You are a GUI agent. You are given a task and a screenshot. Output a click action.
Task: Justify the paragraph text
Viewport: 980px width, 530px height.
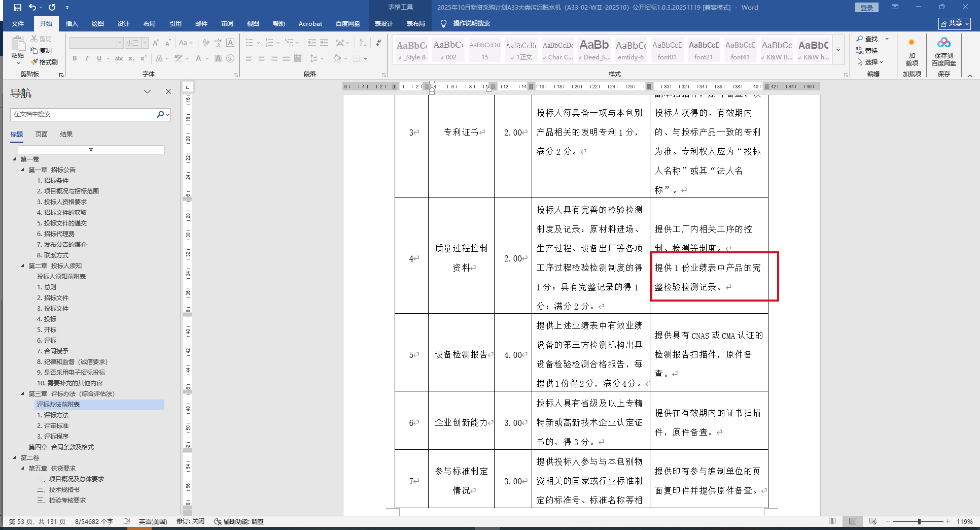(286, 58)
